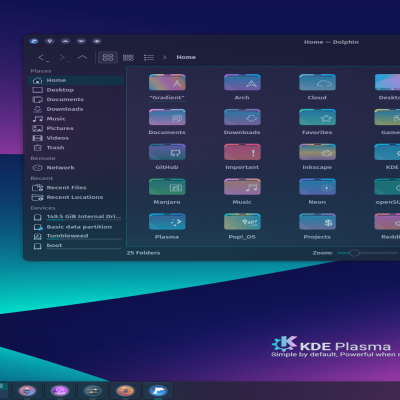400x400 pixels.
Task: Select the Favorites folder icon
Action: tap(317, 117)
